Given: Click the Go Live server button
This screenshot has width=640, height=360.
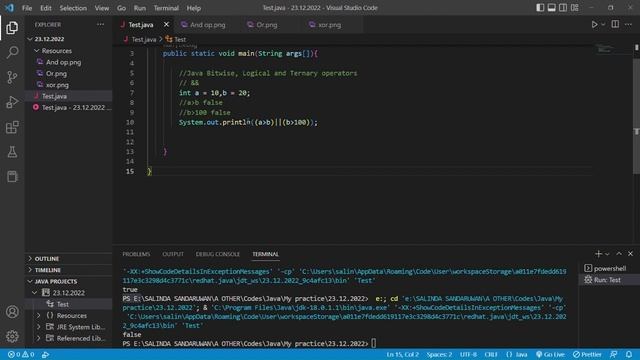Looking at the screenshot, I should [x=550, y=354].
